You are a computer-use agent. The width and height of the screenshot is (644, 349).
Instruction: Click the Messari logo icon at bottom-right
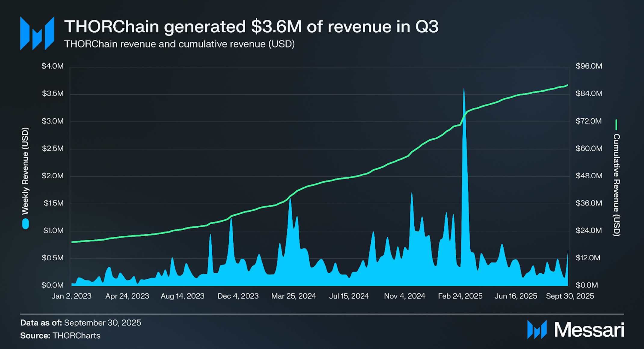point(537,329)
